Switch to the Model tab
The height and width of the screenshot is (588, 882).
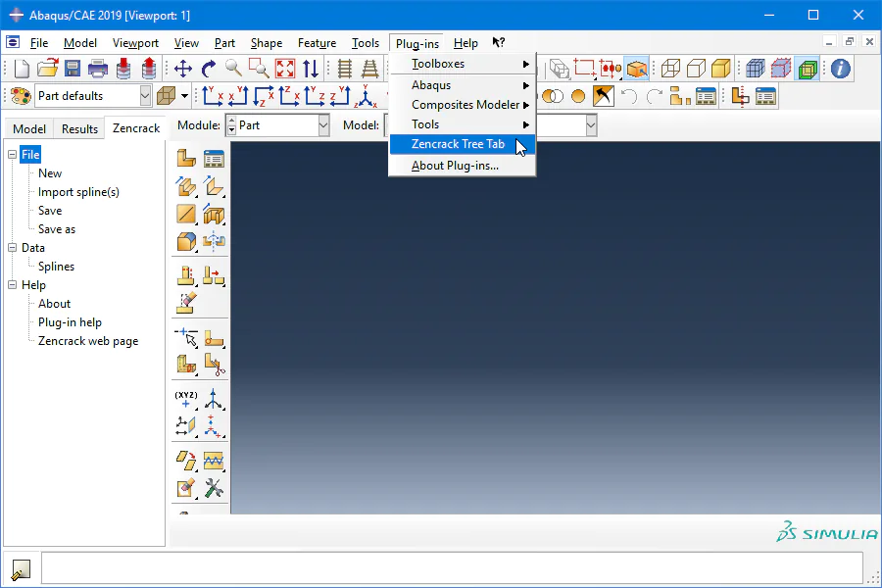point(29,128)
